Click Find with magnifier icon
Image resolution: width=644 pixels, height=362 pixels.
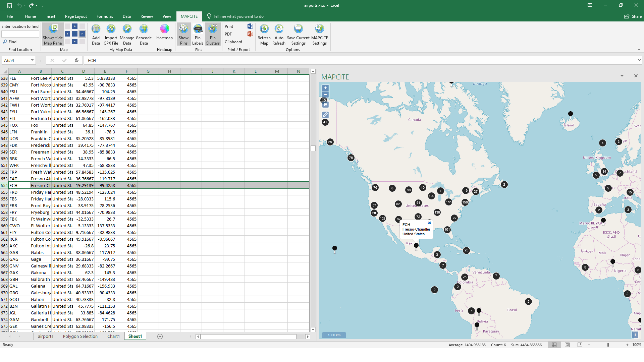click(10, 42)
